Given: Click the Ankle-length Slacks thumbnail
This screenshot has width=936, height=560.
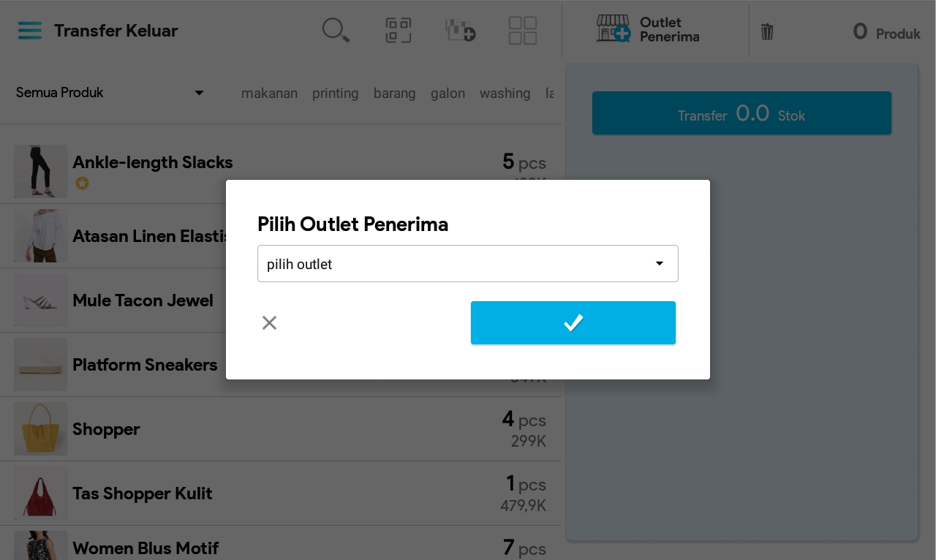Looking at the screenshot, I should [41, 171].
